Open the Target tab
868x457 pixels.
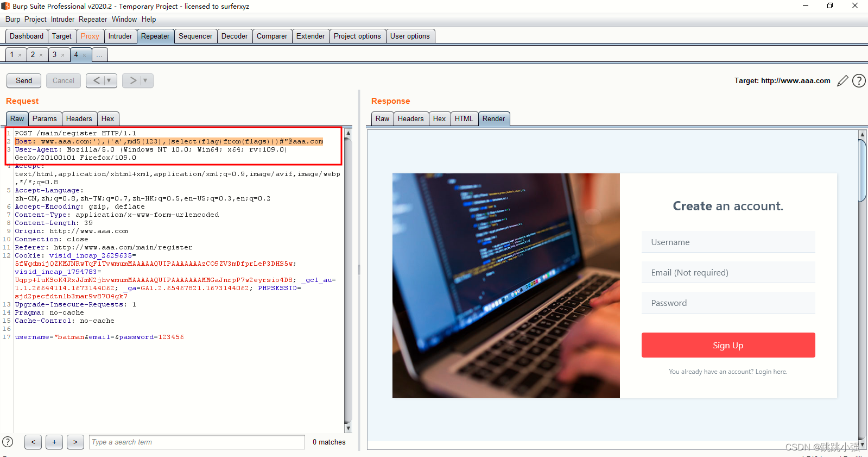tap(62, 36)
